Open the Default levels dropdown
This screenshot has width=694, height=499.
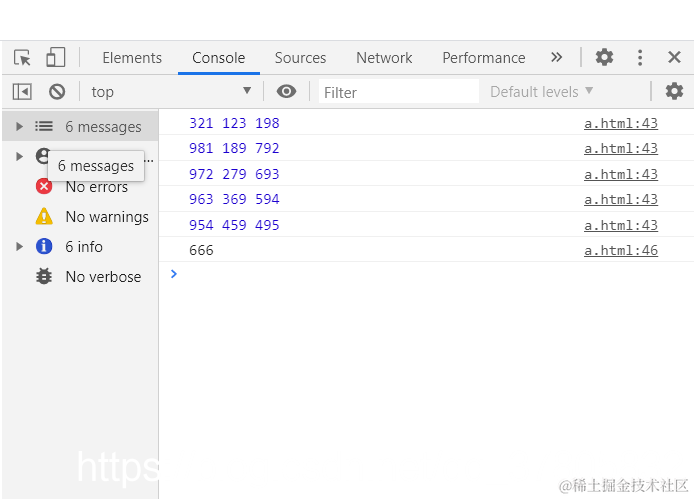point(541,92)
